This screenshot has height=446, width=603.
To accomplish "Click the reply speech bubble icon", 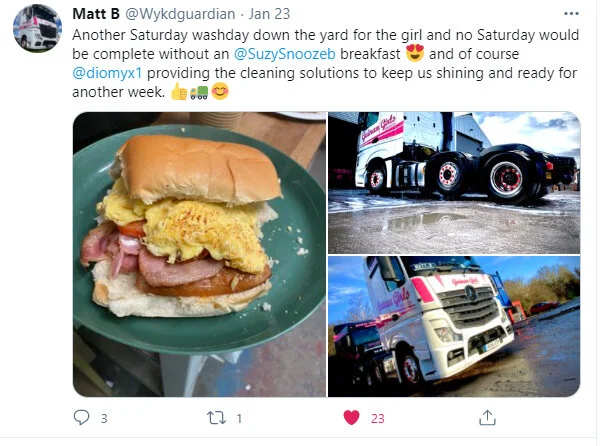I will point(81,418).
